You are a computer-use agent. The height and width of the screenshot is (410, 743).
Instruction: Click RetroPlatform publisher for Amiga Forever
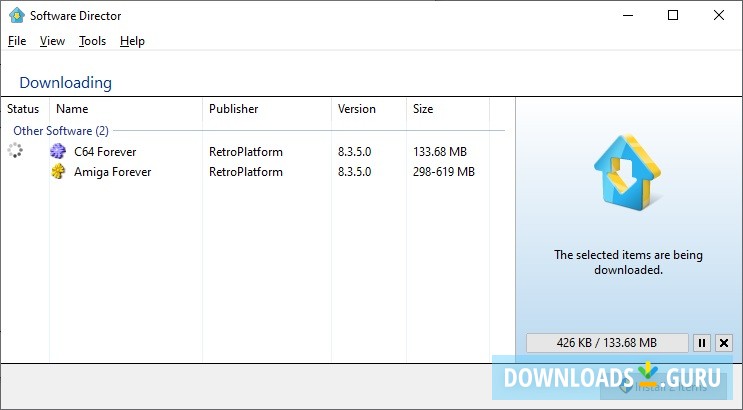[x=246, y=172]
